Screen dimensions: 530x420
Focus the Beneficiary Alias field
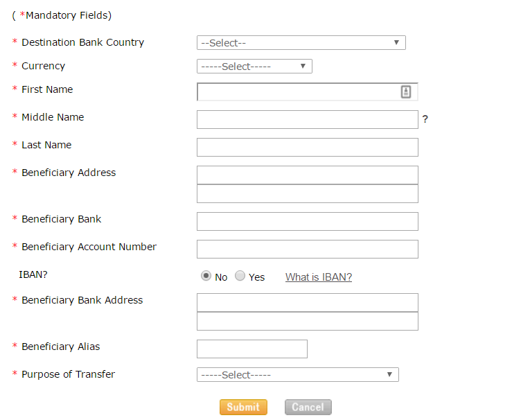(x=252, y=349)
